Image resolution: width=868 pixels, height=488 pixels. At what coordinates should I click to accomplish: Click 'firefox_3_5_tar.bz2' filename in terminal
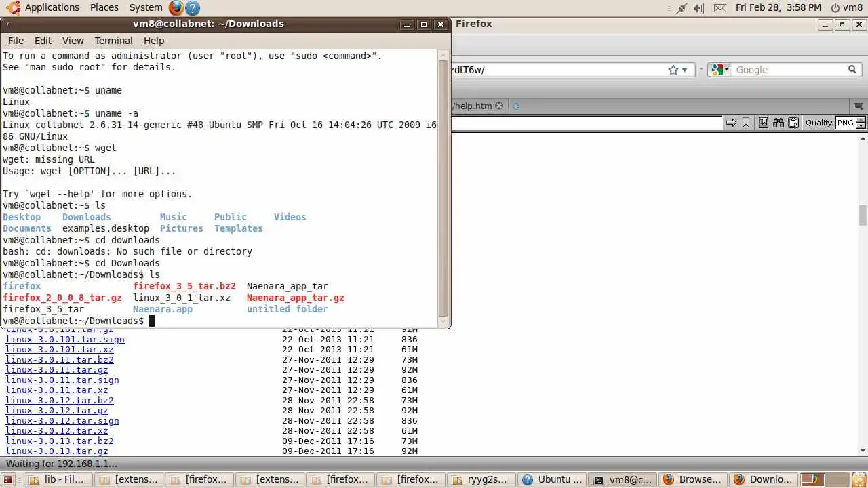pyautogui.click(x=184, y=286)
